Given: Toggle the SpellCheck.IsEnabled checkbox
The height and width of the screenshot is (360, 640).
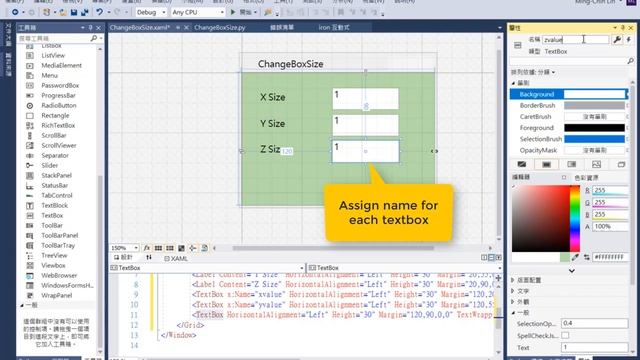Looking at the screenshot, I should [565, 336].
